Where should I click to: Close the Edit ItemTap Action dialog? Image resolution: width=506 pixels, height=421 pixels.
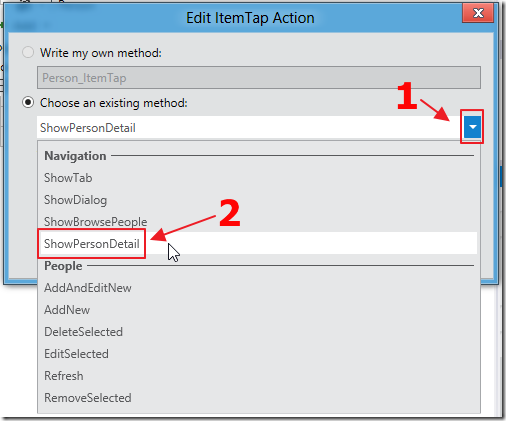[x=478, y=13]
